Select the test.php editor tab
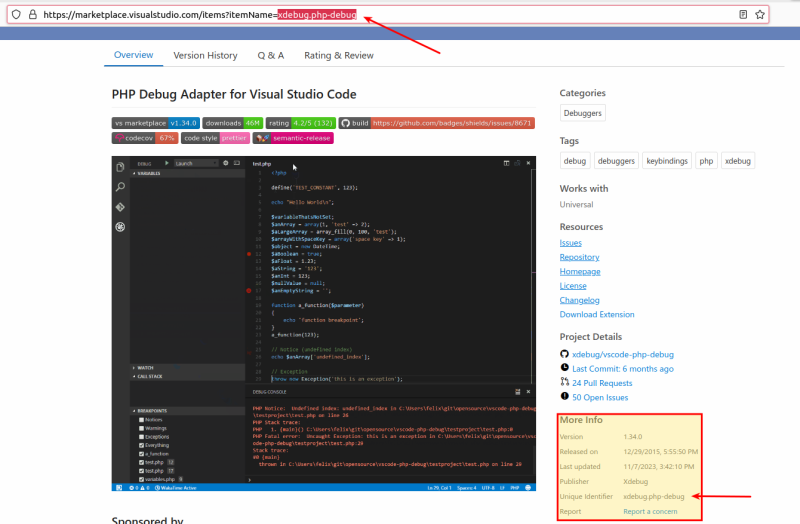Image resolution: width=800 pixels, height=524 pixels. click(262, 164)
